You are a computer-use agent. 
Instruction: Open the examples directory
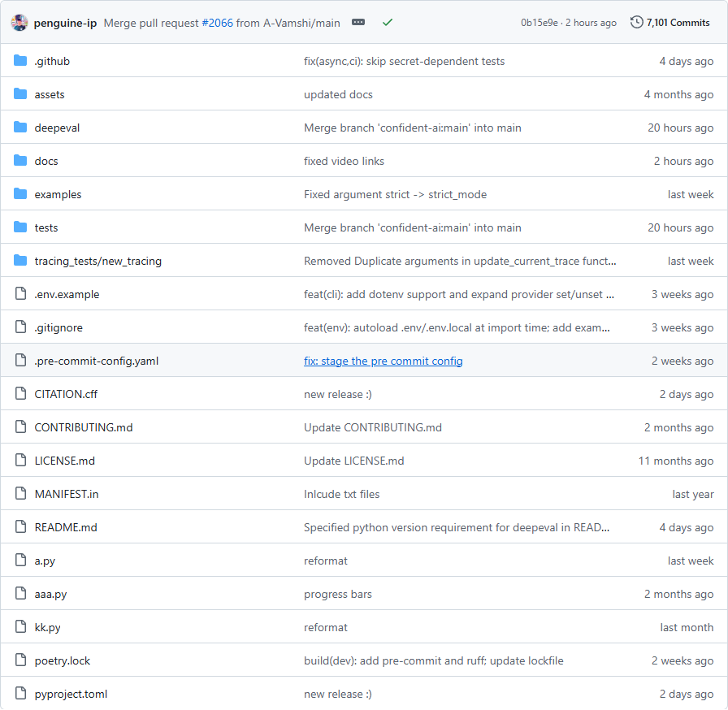click(x=58, y=194)
